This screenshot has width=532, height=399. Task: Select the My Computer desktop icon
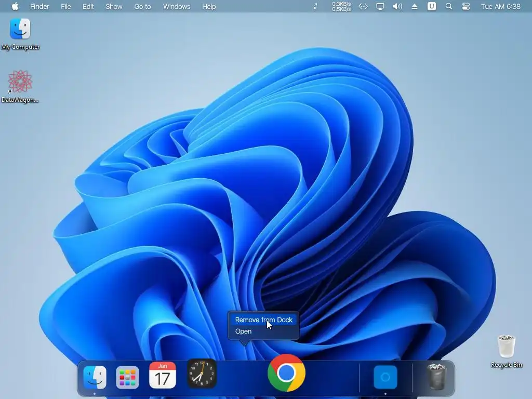(20, 34)
